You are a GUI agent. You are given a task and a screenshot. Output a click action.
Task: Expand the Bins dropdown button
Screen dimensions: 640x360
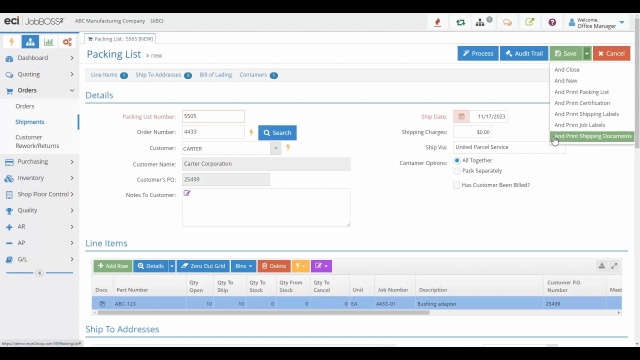point(243,266)
